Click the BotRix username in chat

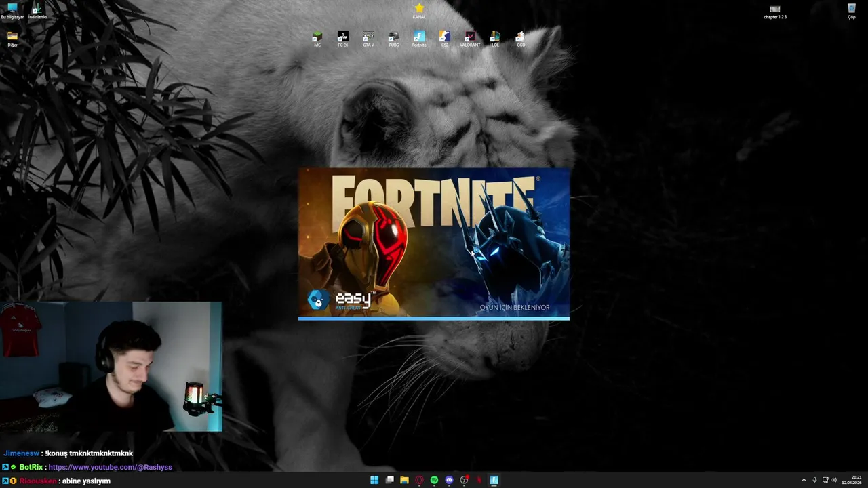[31, 467]
